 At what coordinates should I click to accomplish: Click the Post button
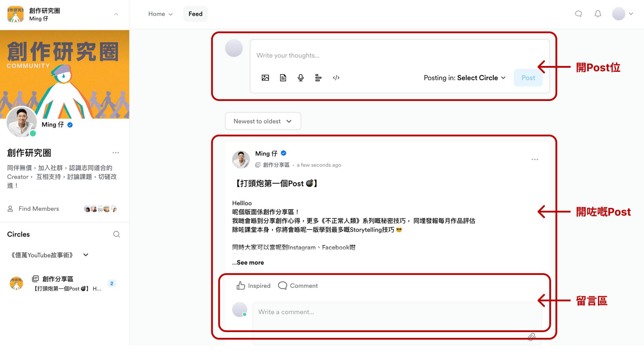pyautogui.click(x=528, y=78)
